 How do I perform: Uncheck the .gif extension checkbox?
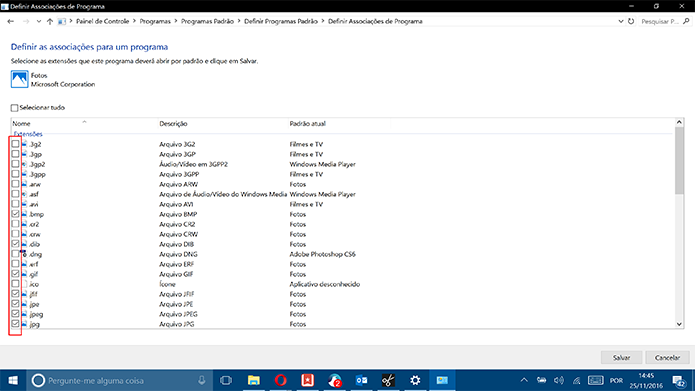coord(15,274)
